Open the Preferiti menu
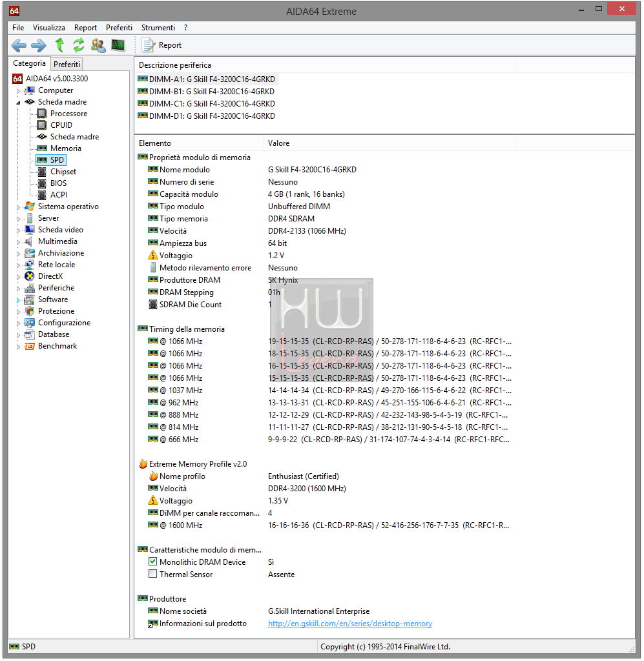Viewport: 644px width, 661px height. pyautogui.click(x=119, y=27)
